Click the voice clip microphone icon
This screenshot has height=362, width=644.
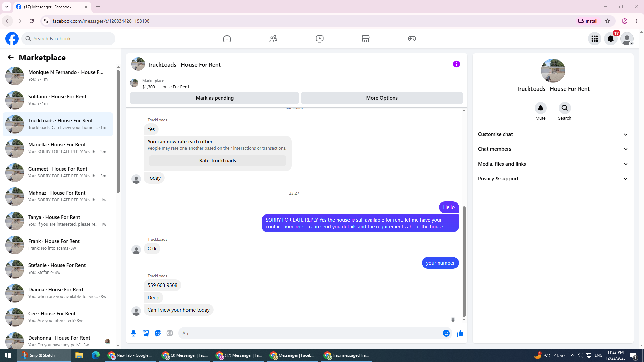coord(133,333)
